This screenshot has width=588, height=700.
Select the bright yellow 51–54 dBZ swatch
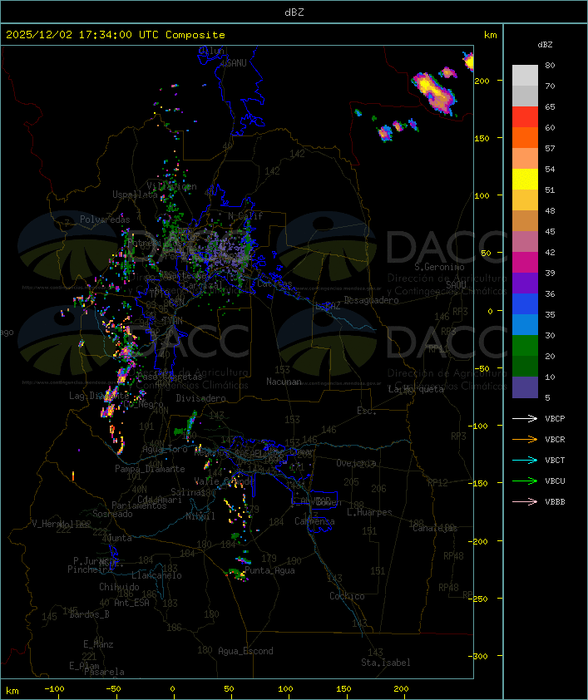(525, 180)
